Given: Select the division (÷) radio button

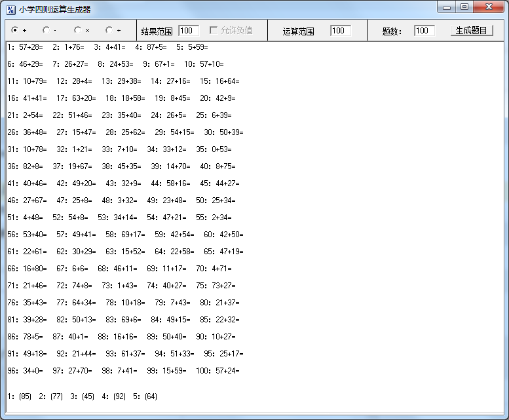Looking at the screenshot, I should [109, 30].
